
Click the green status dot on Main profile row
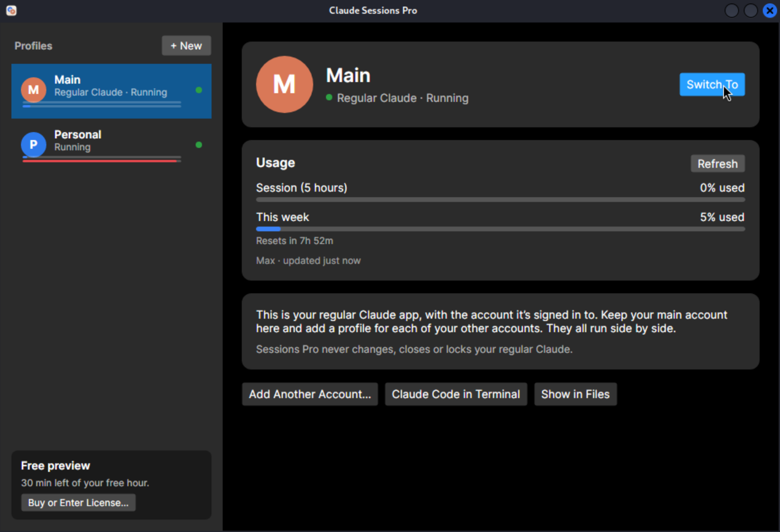point(199,90)
